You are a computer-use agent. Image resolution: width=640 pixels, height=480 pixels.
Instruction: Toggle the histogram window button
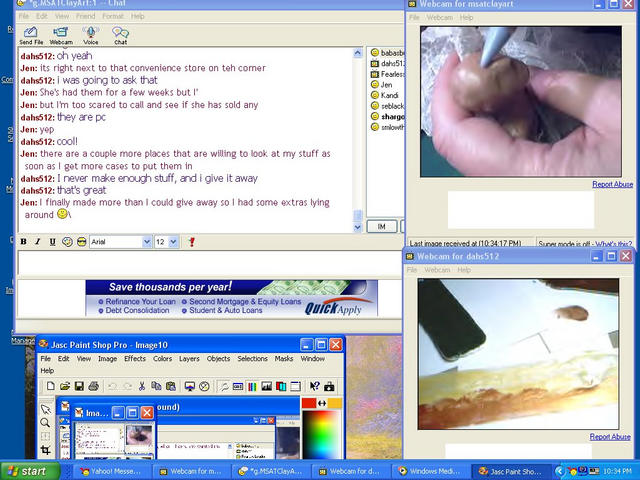[x=267, y=386]
